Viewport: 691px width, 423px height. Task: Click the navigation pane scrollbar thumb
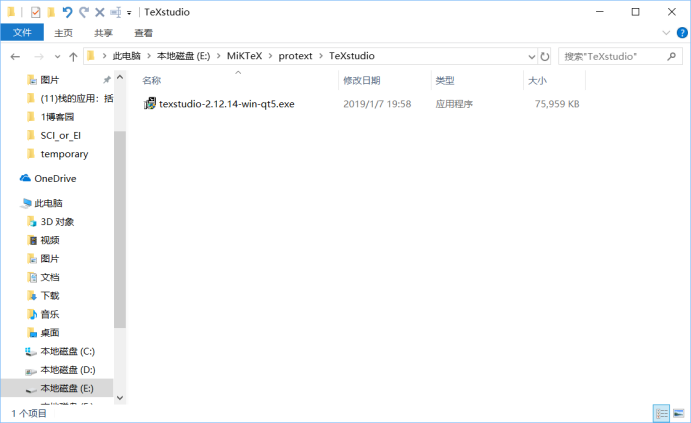120,229
